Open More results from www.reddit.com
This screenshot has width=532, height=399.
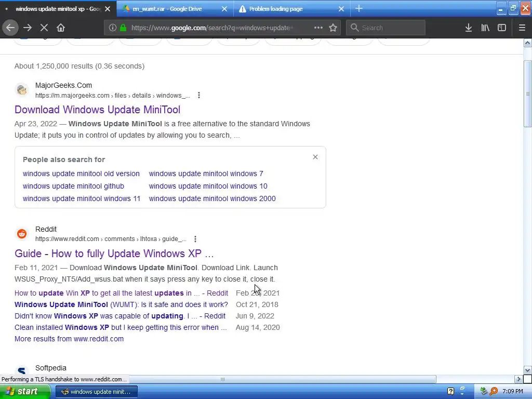point(69,339)
